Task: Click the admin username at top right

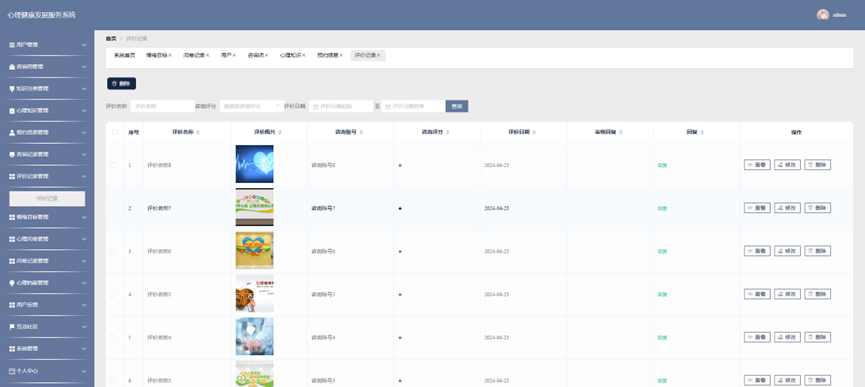Action: tap(839, 15)
